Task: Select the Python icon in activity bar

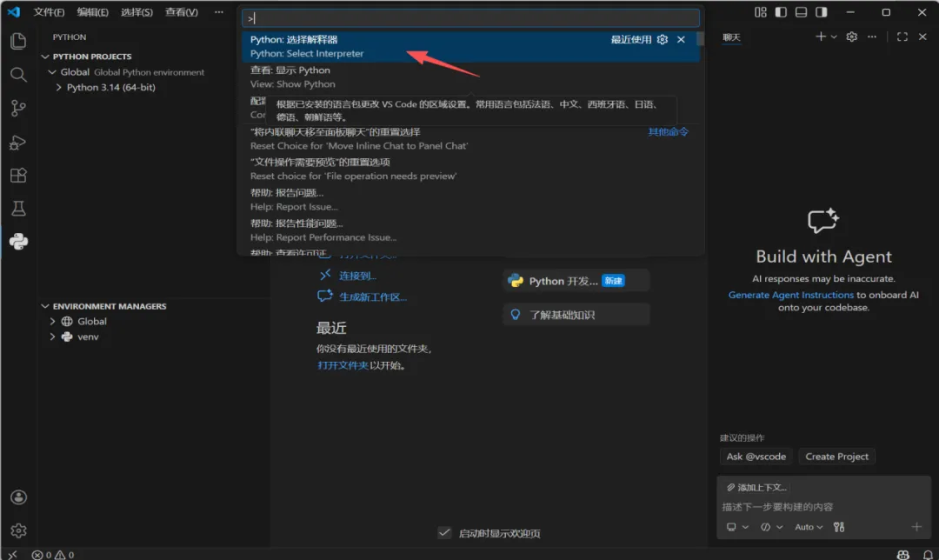Action: [x=18, y=242]
